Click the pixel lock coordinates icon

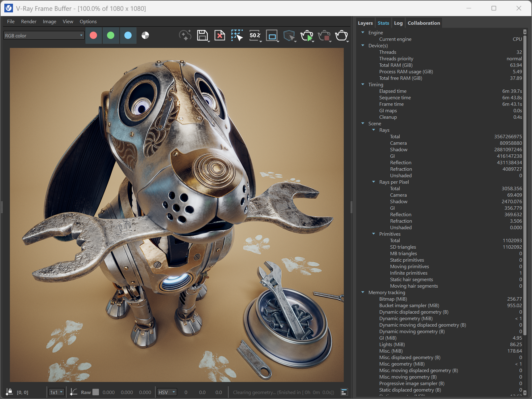[x=9, y=392]
